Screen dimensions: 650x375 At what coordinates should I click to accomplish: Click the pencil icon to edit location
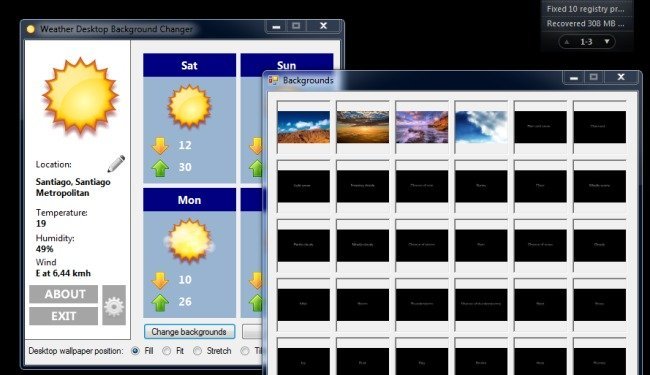(x=116, y=163)
